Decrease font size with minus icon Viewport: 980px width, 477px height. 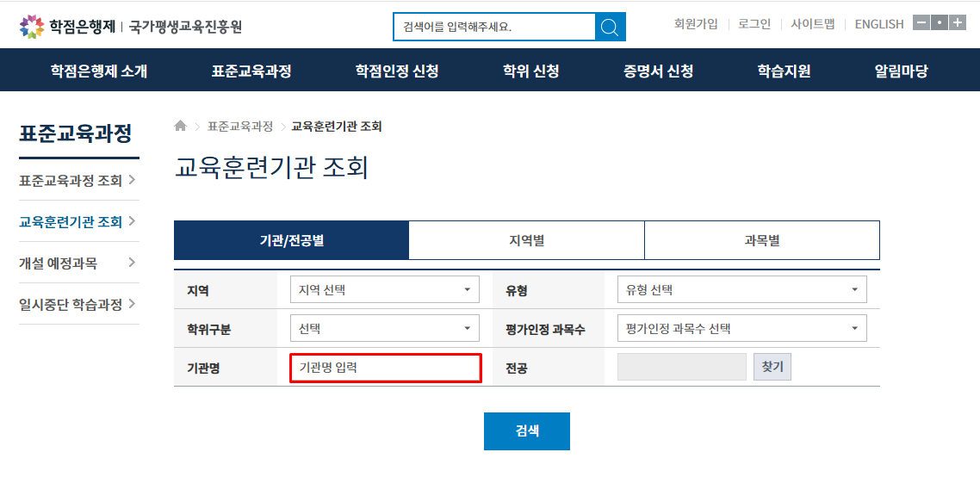tap(921, 22)
